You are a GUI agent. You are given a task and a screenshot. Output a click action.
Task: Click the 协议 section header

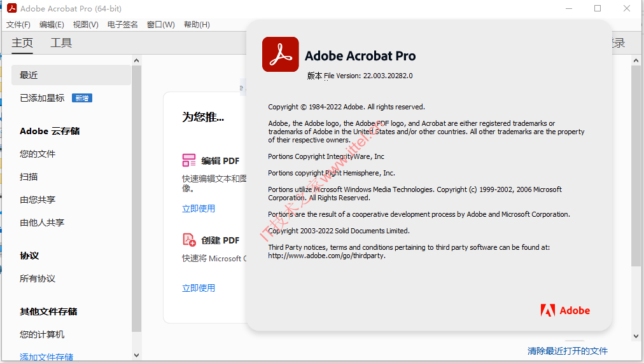(29, 256)
